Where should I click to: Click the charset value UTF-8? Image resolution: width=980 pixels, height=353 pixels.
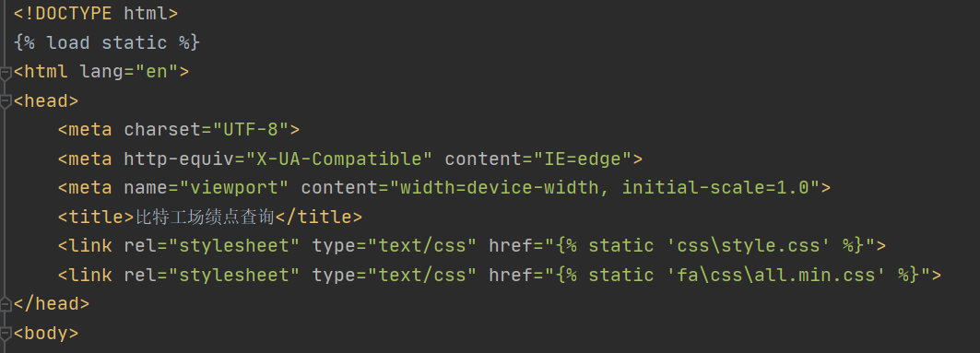(x=251, y=129)
